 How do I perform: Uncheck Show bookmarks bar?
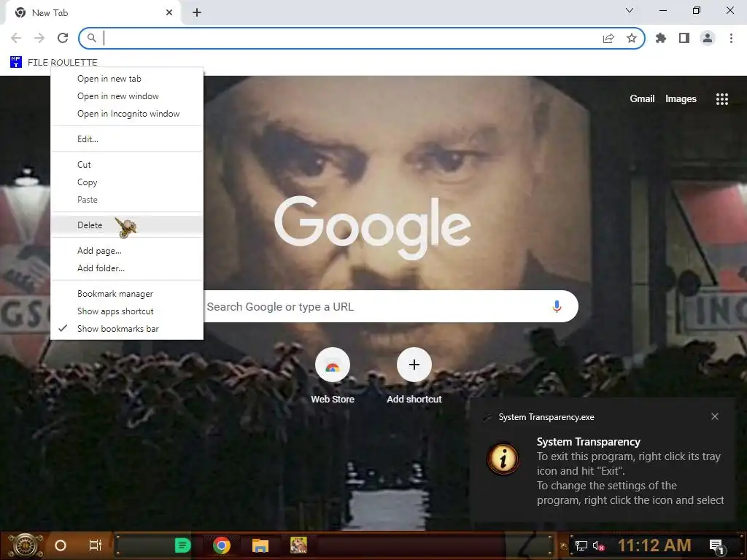[x=127, y=329]
